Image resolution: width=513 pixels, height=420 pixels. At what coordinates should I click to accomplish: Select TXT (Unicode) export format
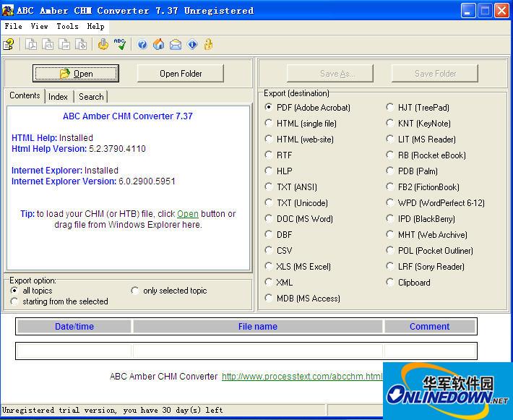[x=296, y=203]
